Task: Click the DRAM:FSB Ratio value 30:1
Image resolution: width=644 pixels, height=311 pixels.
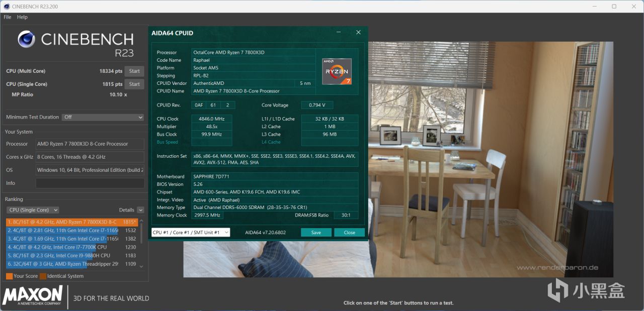Action: click(x=346, y=215)
